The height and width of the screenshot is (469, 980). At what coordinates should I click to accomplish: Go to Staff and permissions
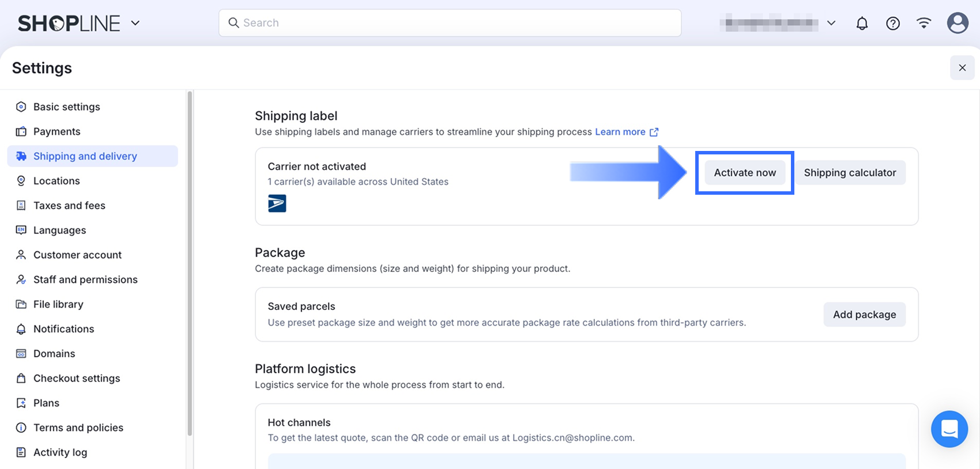pyautogui.click(x=85, y=279)
